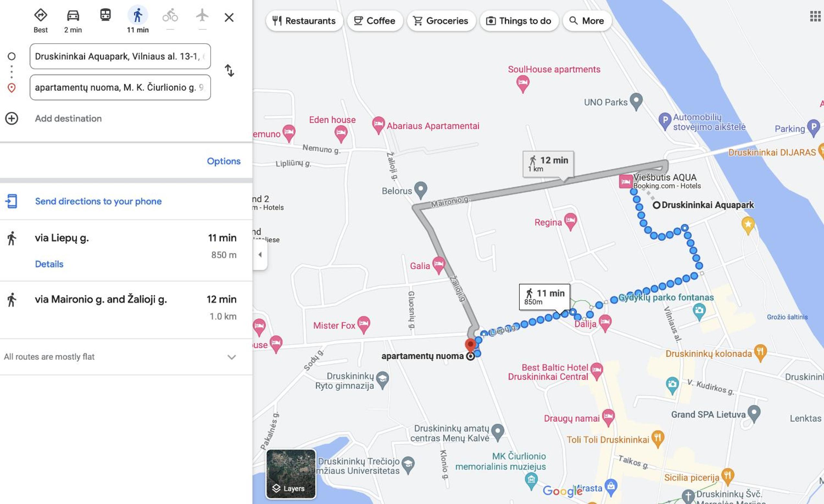
Task: Select the transit travel mode
Action: tap(105, 15)
